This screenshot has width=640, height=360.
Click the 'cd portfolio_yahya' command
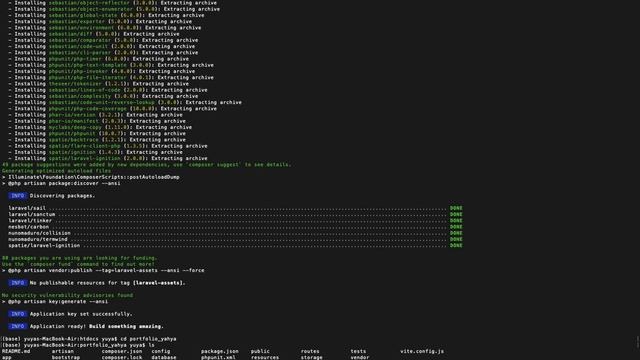[148, 339]
